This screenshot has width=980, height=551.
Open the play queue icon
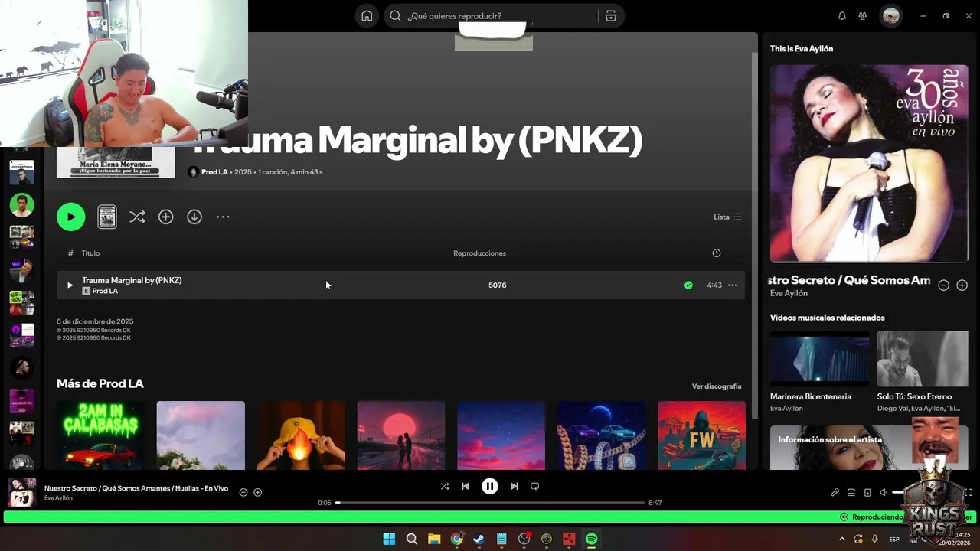[x=851, y=493]
